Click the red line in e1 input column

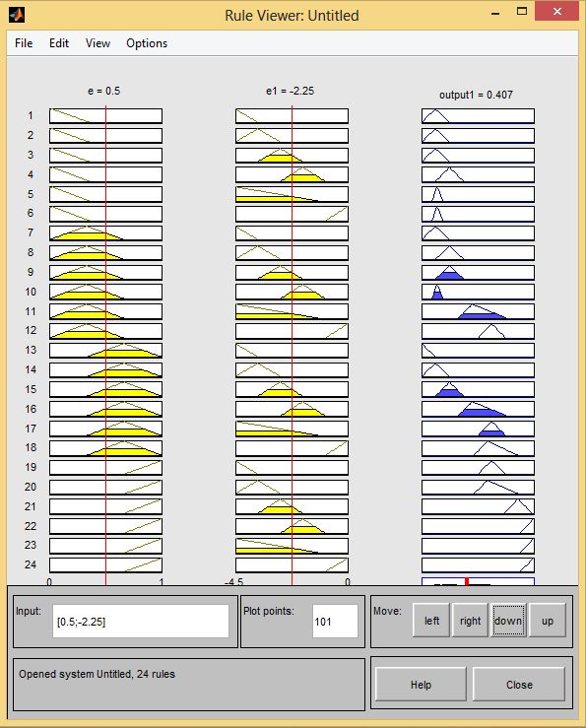(x=293, y=345)
